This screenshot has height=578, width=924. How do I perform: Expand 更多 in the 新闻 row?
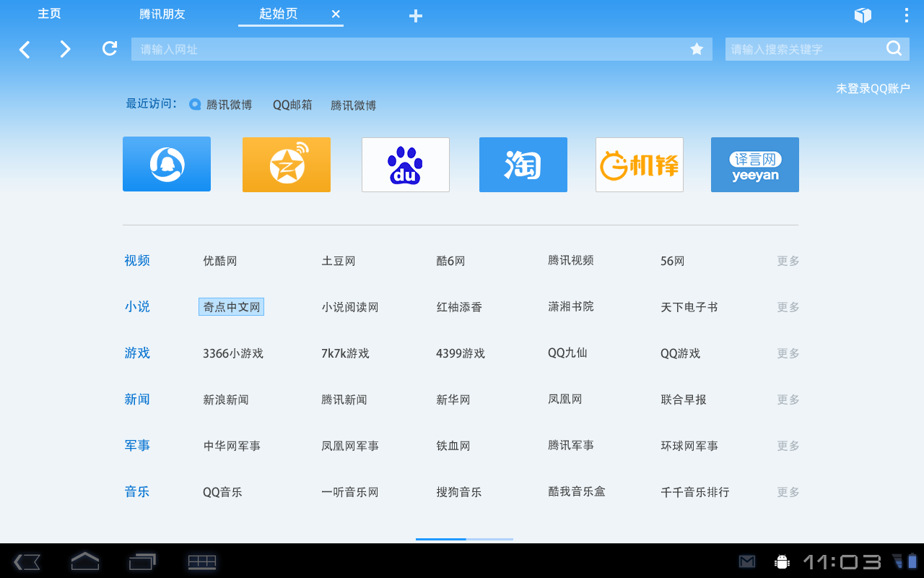click(x=788, y=400)
